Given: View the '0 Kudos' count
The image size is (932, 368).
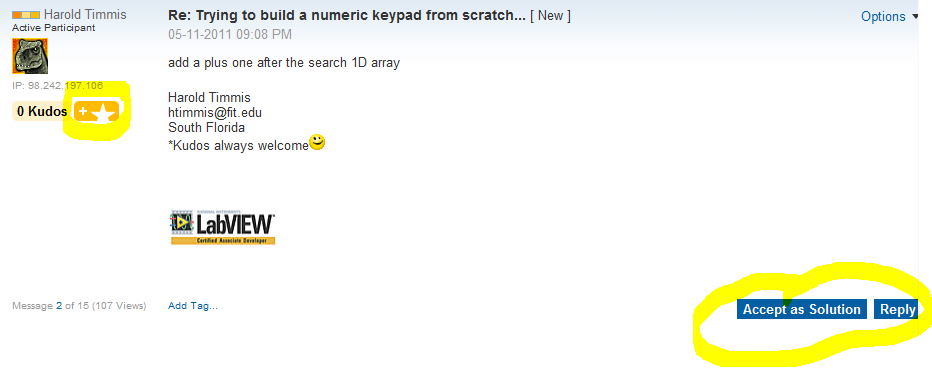Looking at the screenshot, I should coord(42,111).
